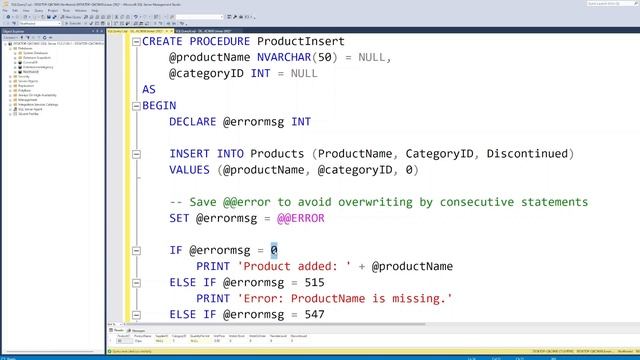This screenshot has height=360, width=640.
Task: Collapse the BEGIN code block
Action: (x=136, y=106)
